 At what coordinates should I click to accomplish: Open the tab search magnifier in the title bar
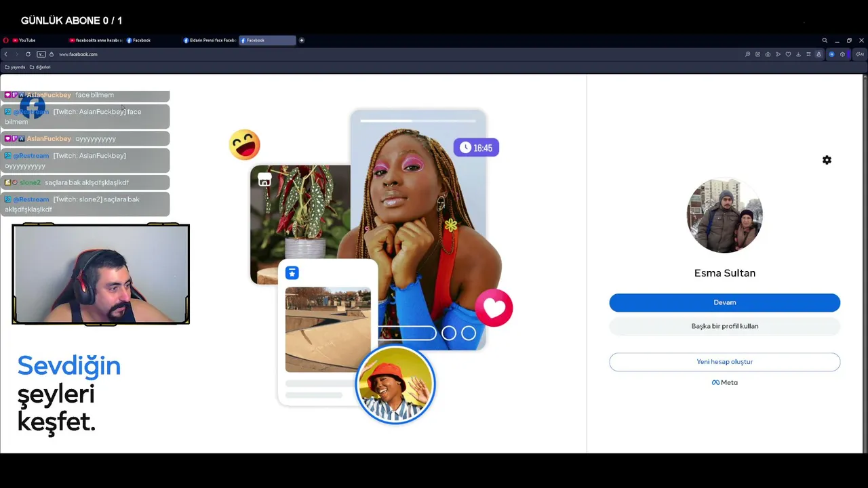[x=825, y=41]
